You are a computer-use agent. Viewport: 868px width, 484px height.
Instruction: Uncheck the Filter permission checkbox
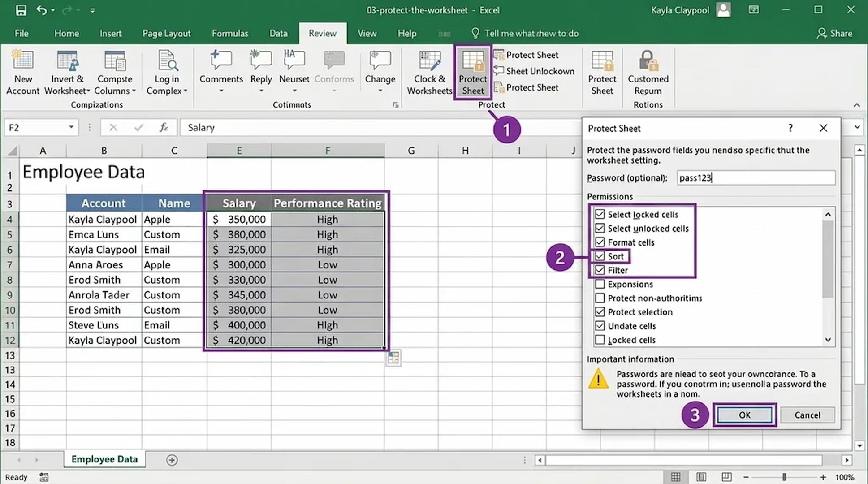click(600, 270)
